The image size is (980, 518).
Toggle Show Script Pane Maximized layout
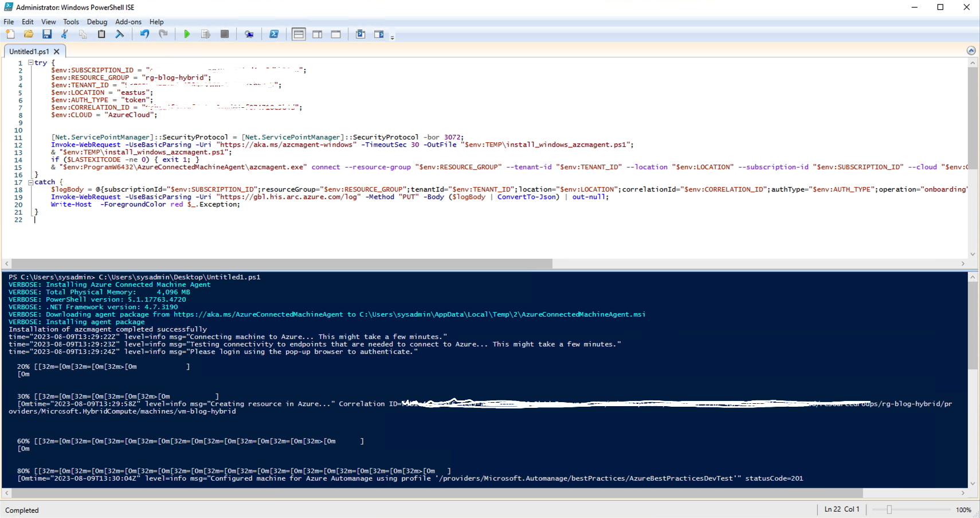coord(336,34)
